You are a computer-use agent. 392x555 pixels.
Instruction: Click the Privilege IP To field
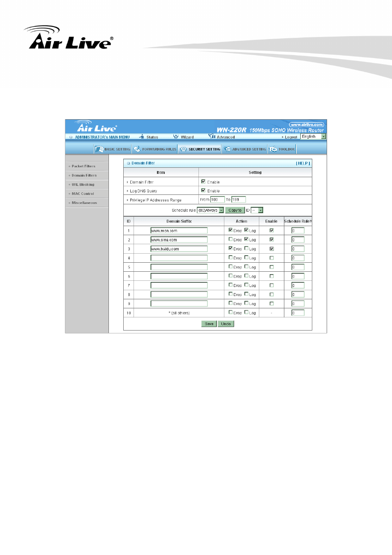[x=238, y=199]
